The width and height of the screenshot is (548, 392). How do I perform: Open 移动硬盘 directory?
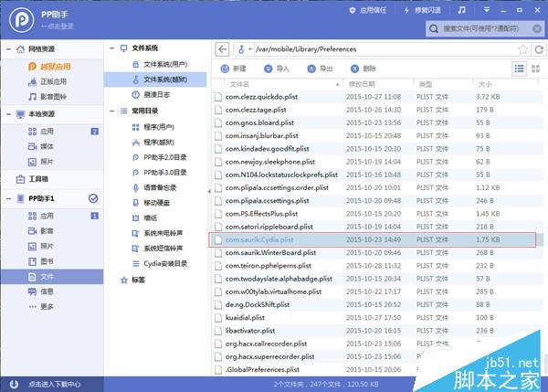tap(151, 203)
